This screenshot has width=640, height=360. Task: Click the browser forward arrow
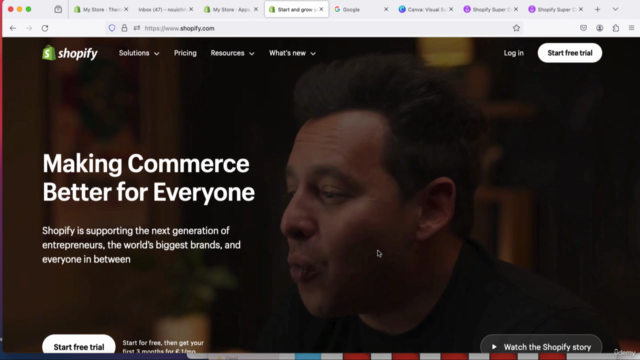tap(29, 28)
